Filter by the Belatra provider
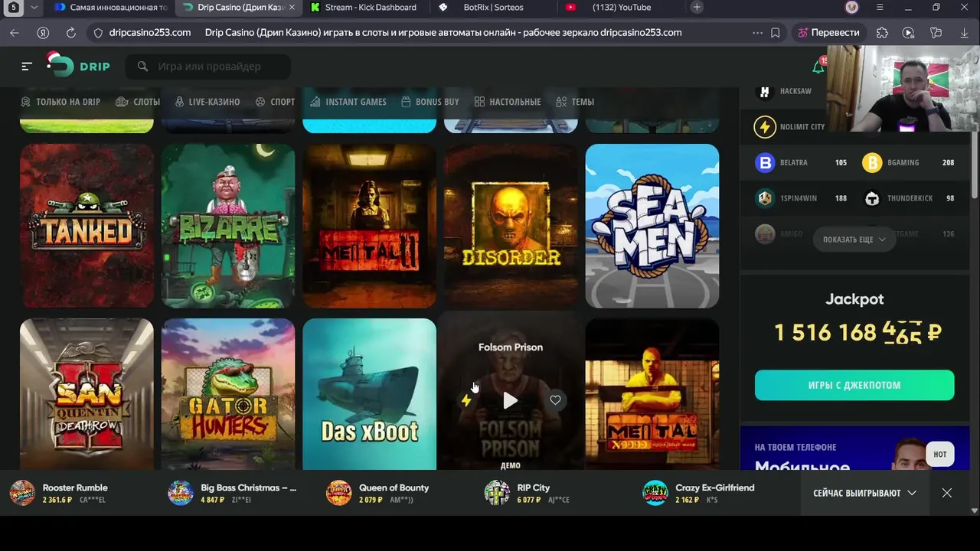This screenshot has width=980, height=551. point(802,162)
